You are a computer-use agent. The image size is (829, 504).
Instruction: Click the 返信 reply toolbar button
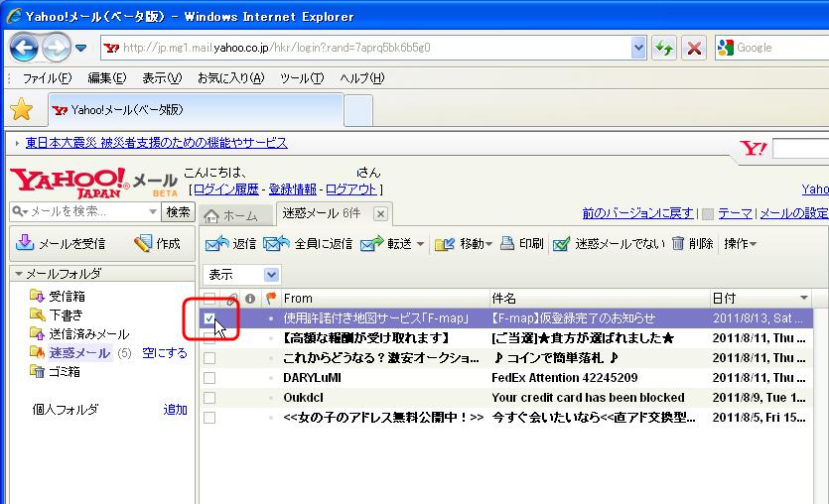click(x=230, y=243)
